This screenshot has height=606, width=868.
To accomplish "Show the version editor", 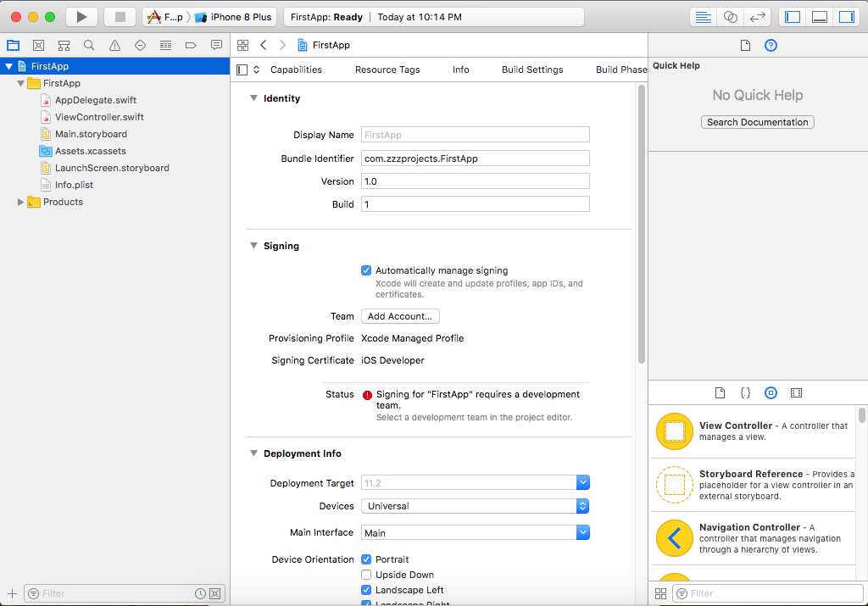I will coord(757,17).
